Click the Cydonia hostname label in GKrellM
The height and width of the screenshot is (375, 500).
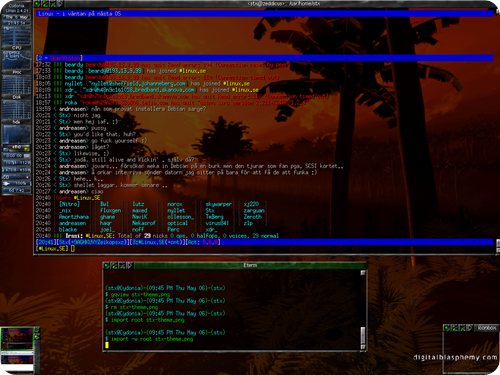pyautogui.click(x=16, y=6)
